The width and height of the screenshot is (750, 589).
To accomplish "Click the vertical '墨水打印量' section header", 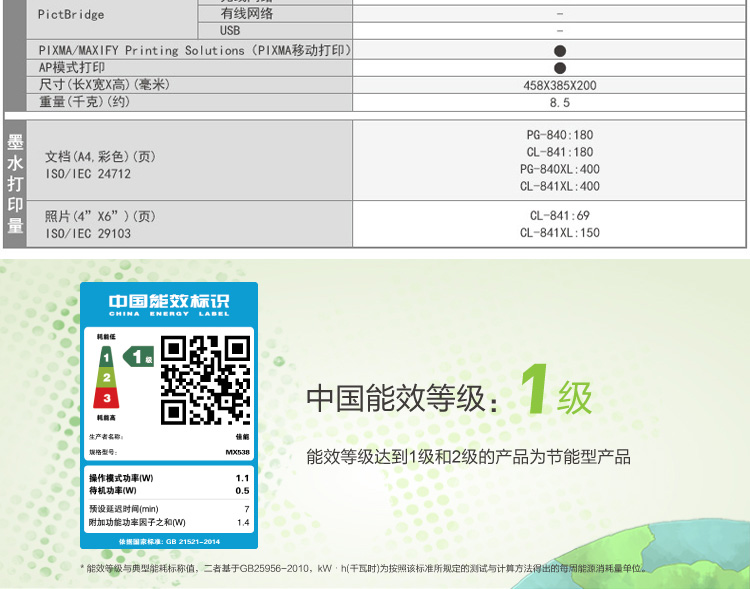I will coord(15,184).
